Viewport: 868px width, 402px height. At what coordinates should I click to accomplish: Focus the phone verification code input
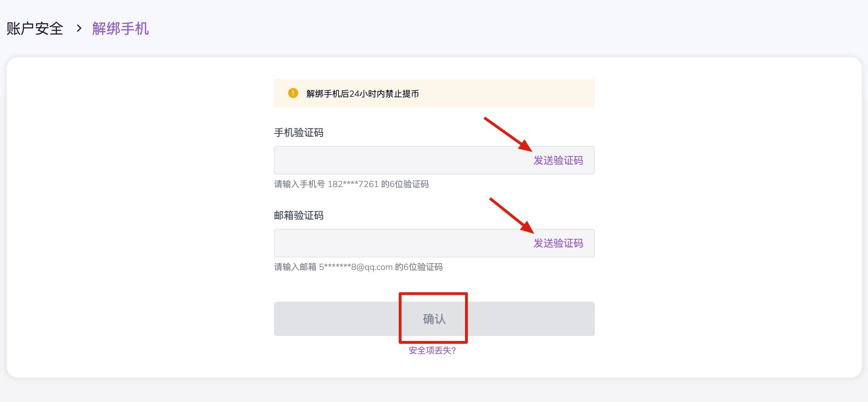pos(399,160)
